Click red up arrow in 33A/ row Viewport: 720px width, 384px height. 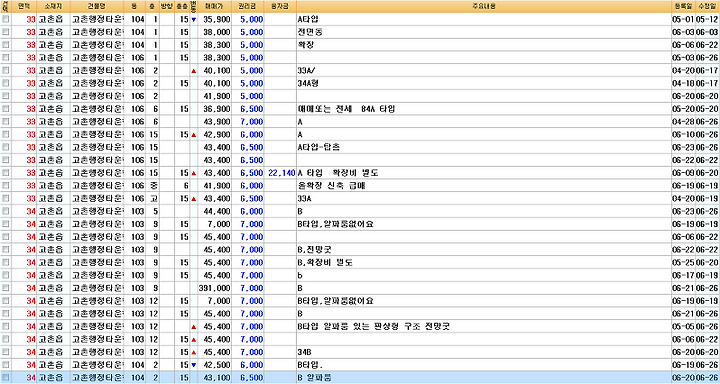193,71
